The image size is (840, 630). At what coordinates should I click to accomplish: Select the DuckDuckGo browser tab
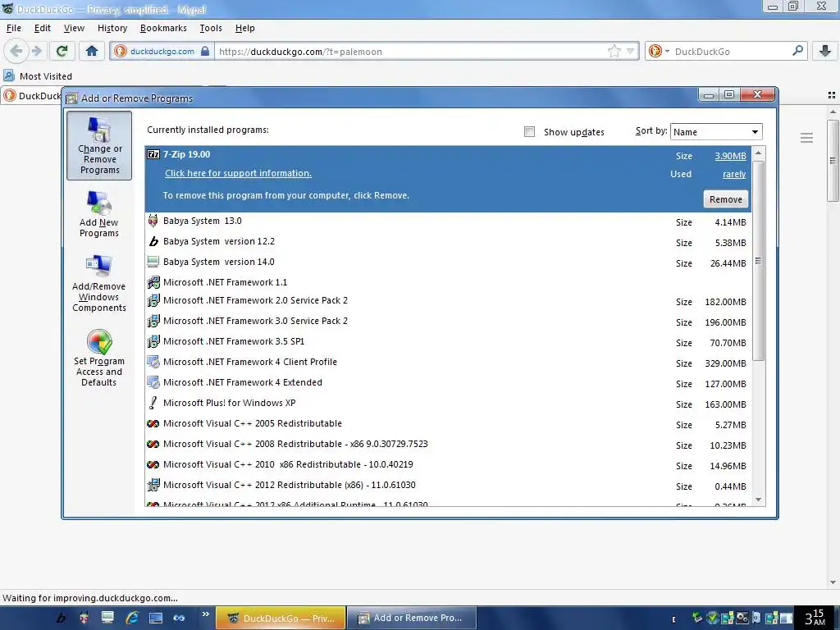pyautogui.click(x=32, y=96)
